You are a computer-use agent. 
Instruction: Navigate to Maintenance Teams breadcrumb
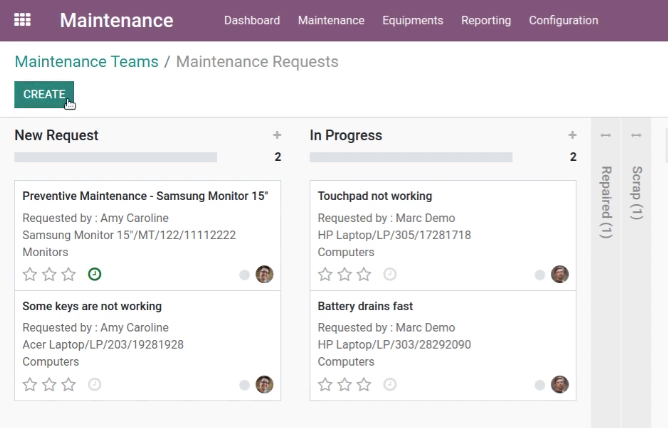[86, 62]
